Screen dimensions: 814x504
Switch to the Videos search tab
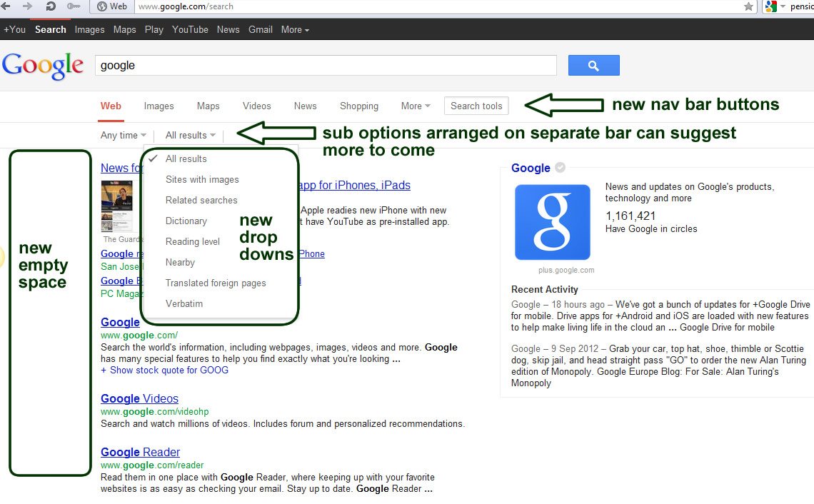click(x=256, y=106)
